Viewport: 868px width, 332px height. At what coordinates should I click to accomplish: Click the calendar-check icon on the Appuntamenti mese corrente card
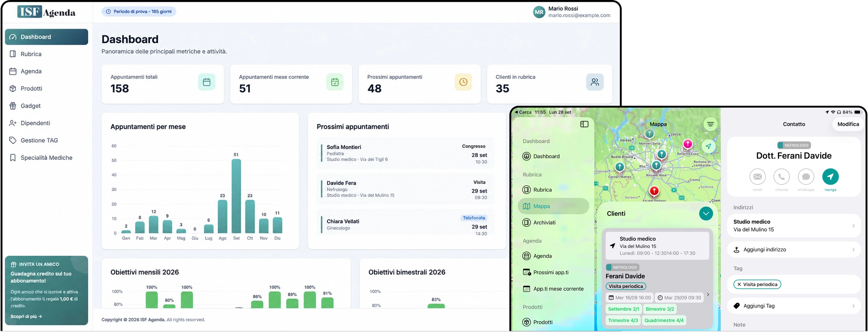[335, 82]
